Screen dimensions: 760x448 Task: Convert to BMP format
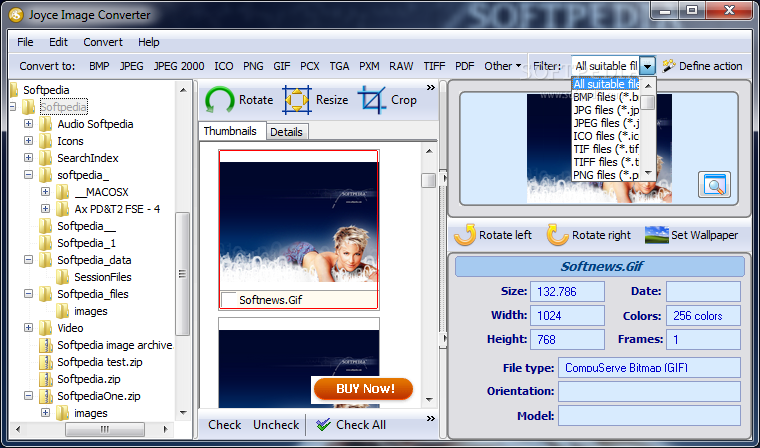99,66
